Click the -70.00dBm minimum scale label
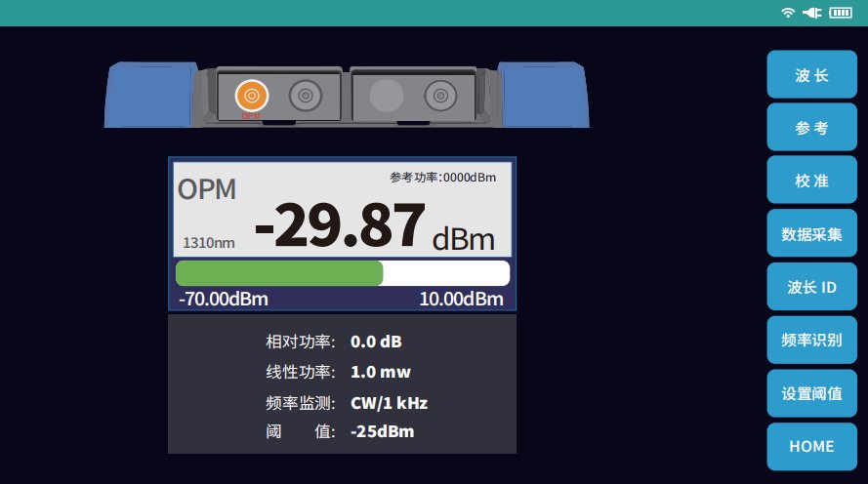This screenshot has height=484, width=868. click(223, 299)
